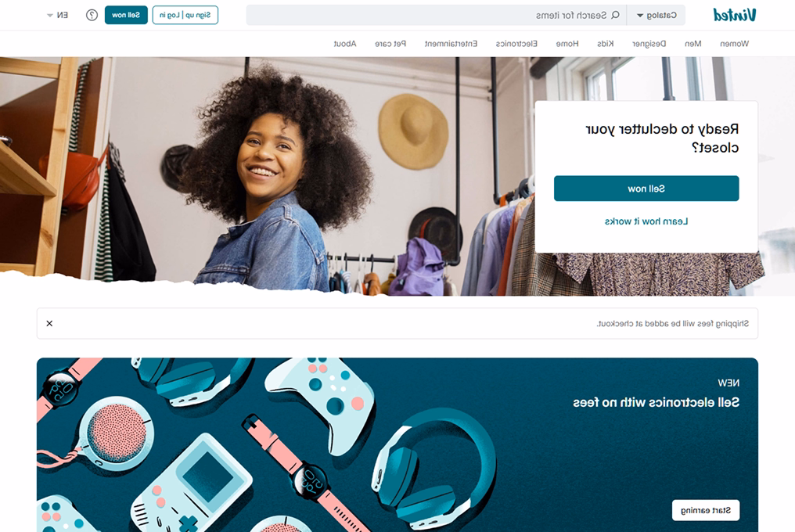Image resolution: width=795 pixels, height=532 pixels.
Task: Click Sell now in the declutter card
Action: [646, 189]
